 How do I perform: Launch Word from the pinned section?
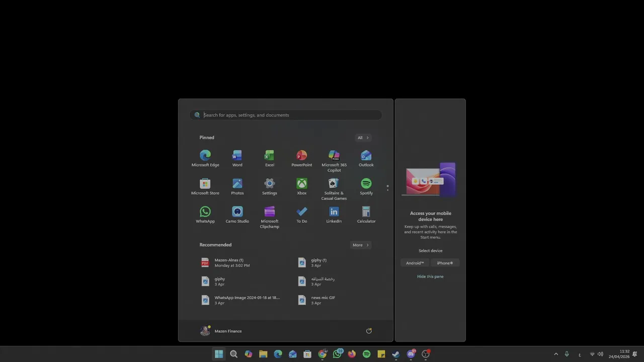coord(237,158)
